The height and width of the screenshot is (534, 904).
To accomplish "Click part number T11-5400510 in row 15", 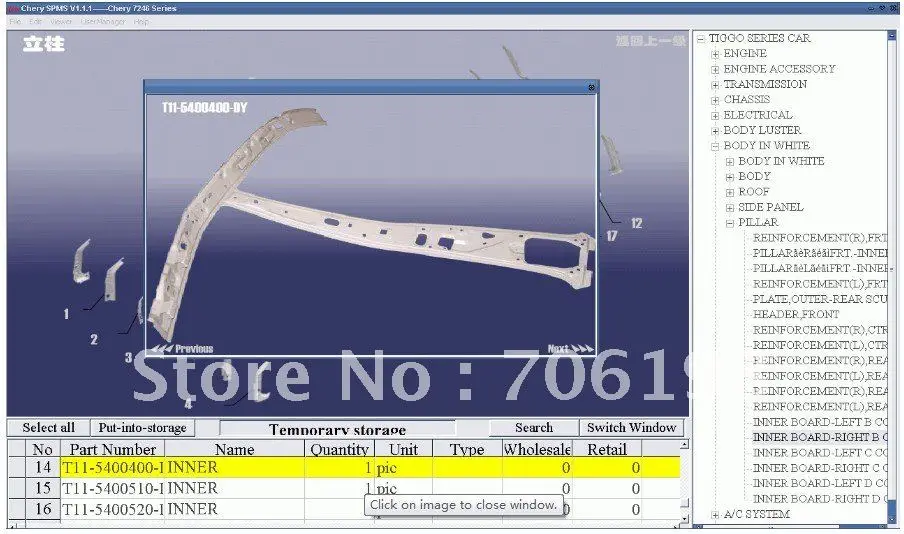I will coord(113,488).
